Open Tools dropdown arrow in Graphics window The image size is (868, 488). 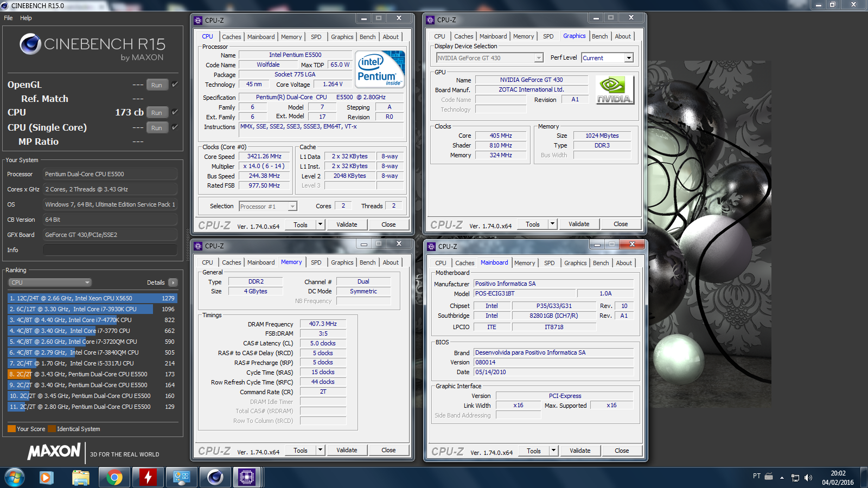[x=553, y=224]
